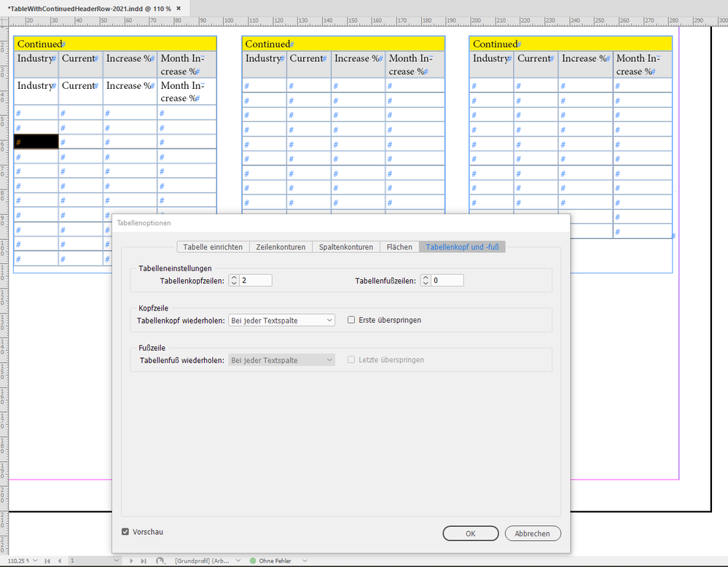Viewport: 728px width, 567px height.
Task: Open the Grundprofil preflight profile dropdown
Action: click(238, 560)
